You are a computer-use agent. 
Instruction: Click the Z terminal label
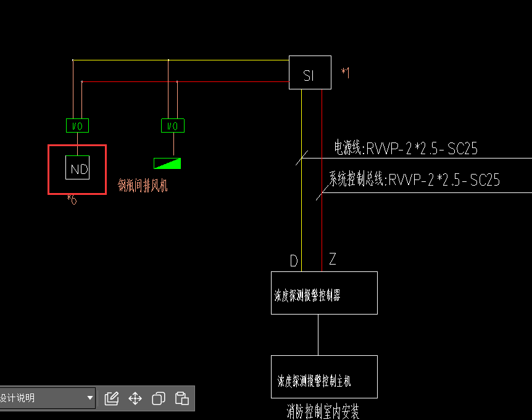pyautogui.click(x=333, y=258)
